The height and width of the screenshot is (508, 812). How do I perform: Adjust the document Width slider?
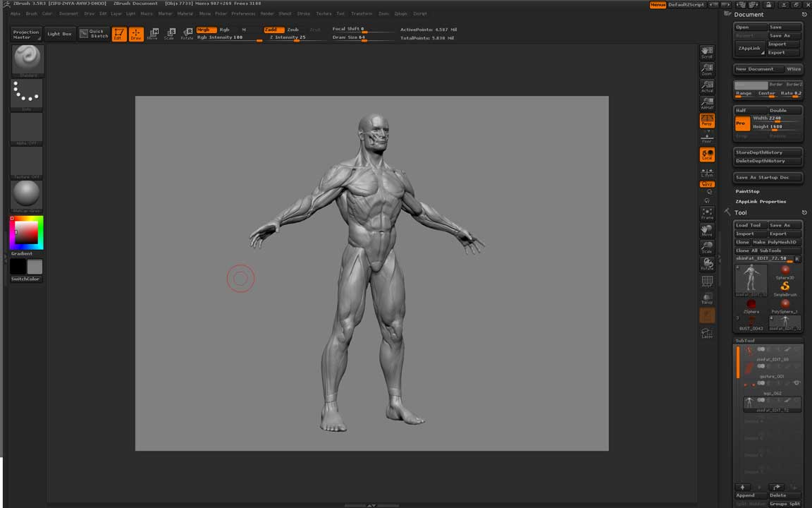776,119
